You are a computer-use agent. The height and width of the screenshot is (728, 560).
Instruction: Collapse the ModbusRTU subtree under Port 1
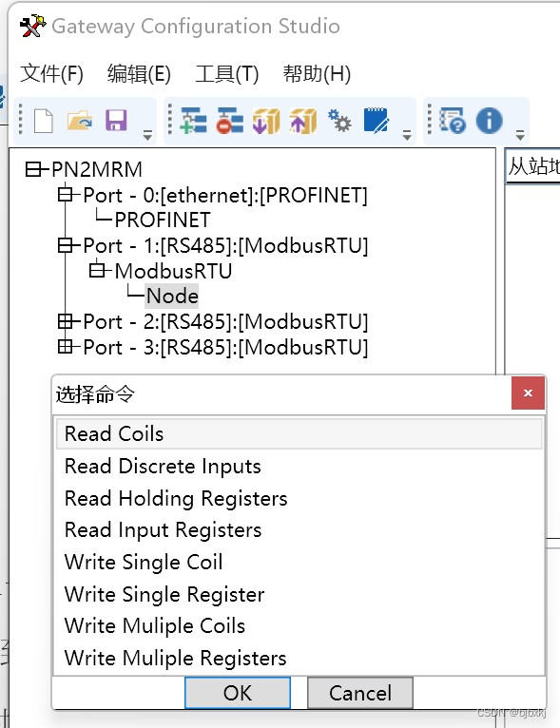97,270
